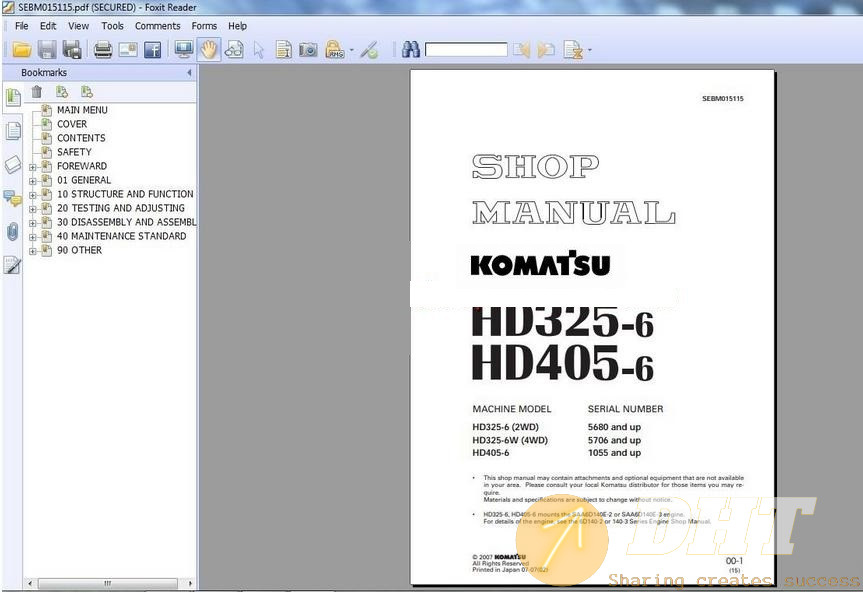Click the pen signature icon
The width and height of the screenshot is (863, 593).
click(x=369, y=50)
